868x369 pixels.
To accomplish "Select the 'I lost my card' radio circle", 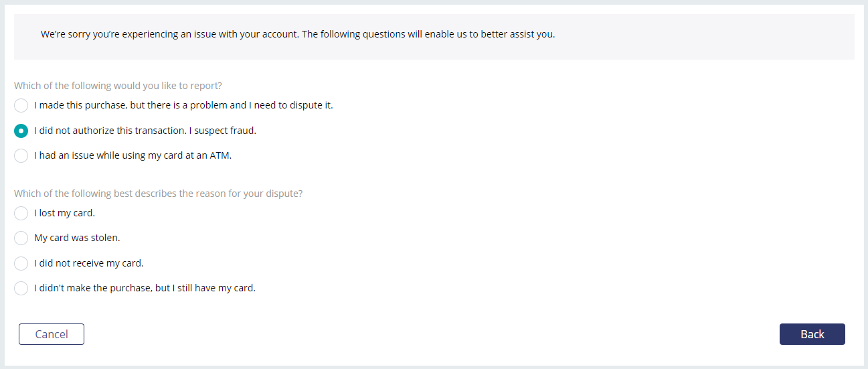I will [x=21, y=213].
